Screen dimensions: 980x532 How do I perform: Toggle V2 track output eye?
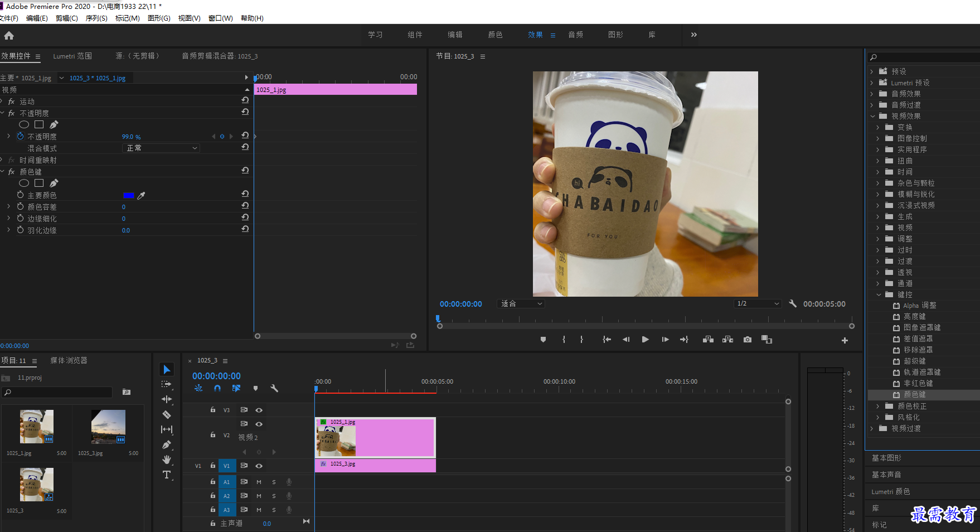coord(259,424)
